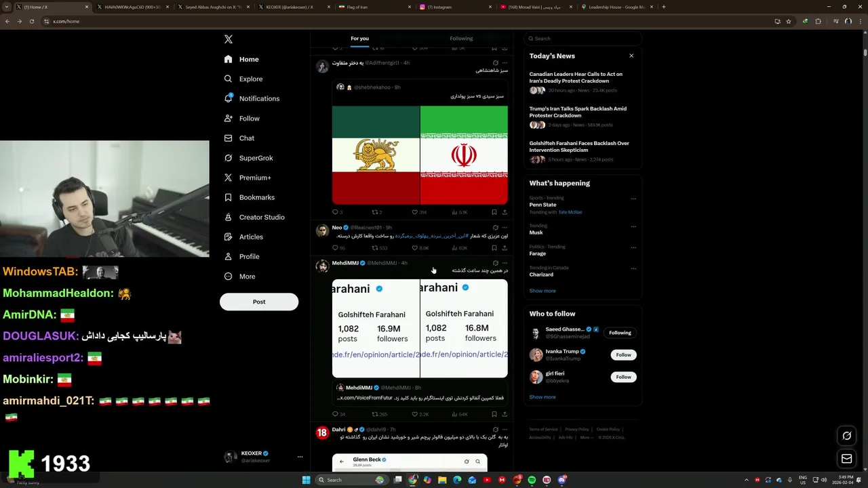This screenshot has width=868, height=488.
Task: Open a new browser tab
Action: tap(663, 7)
